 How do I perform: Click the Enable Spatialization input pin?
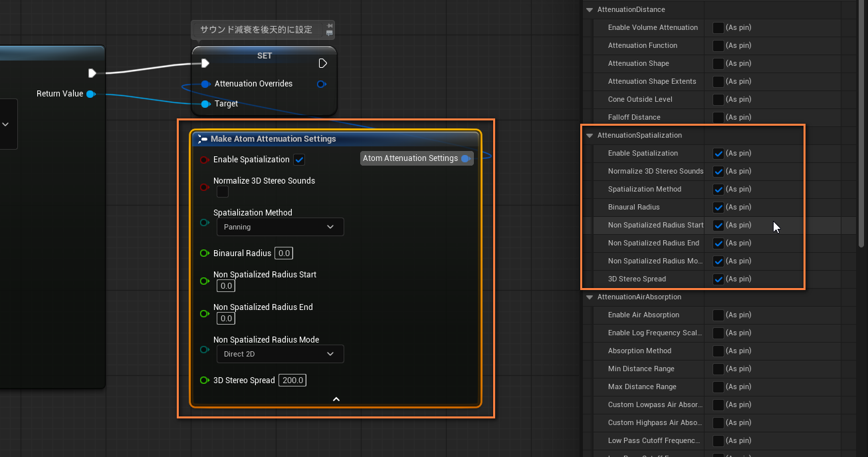point(205,160)
